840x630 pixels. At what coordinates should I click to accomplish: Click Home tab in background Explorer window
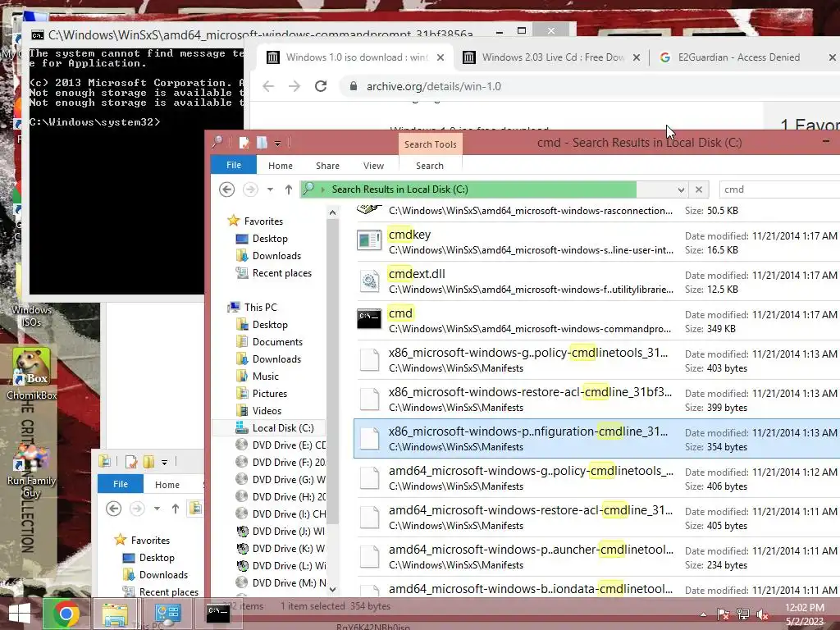click(x=167, y=484)
